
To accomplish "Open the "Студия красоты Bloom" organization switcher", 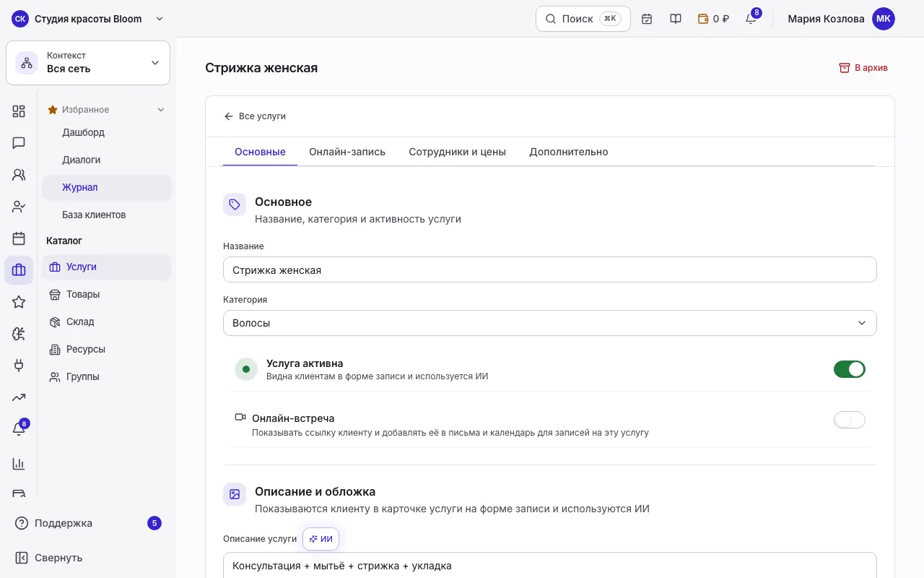I will tap(88, 19).
